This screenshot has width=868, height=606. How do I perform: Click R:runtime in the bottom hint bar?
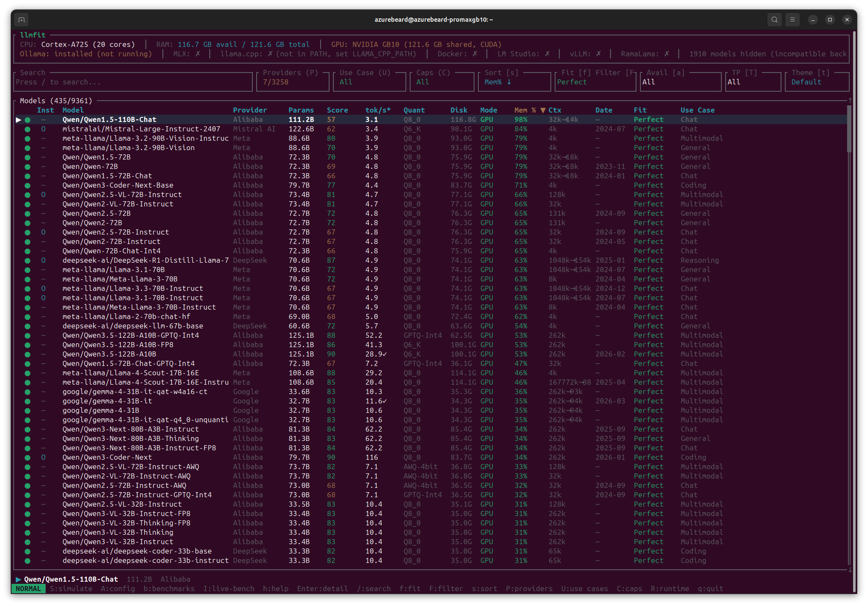click(670, 589)
